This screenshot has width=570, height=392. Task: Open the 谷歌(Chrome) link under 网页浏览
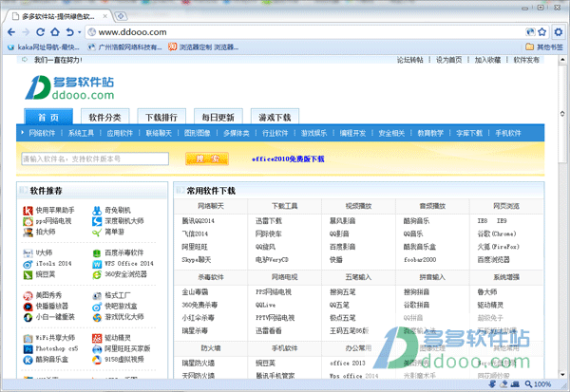497,233
